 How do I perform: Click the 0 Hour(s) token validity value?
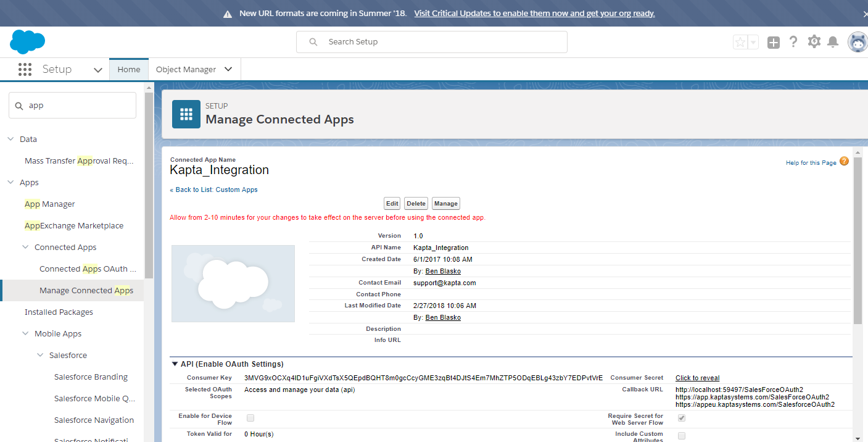(x=258, y=434)
